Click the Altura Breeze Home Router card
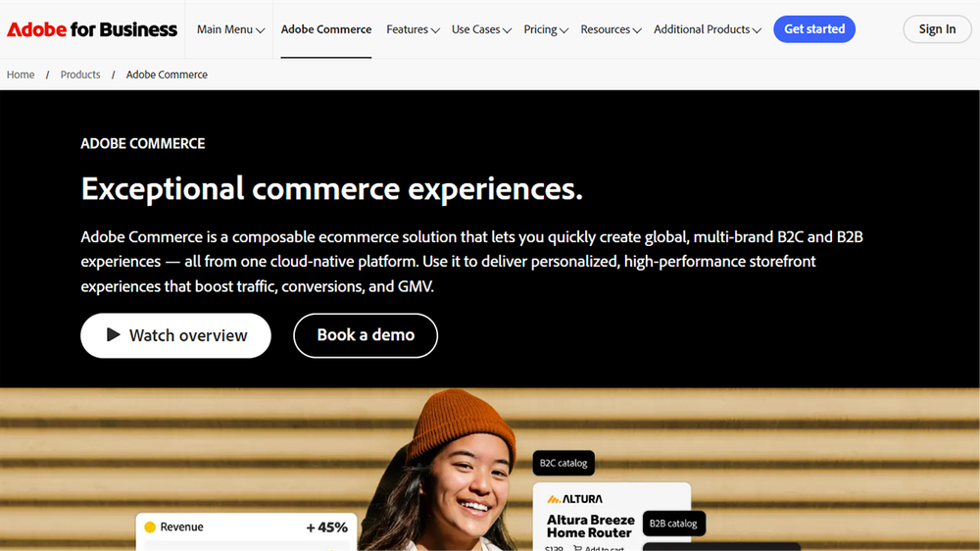 click(x=612, y=518)
